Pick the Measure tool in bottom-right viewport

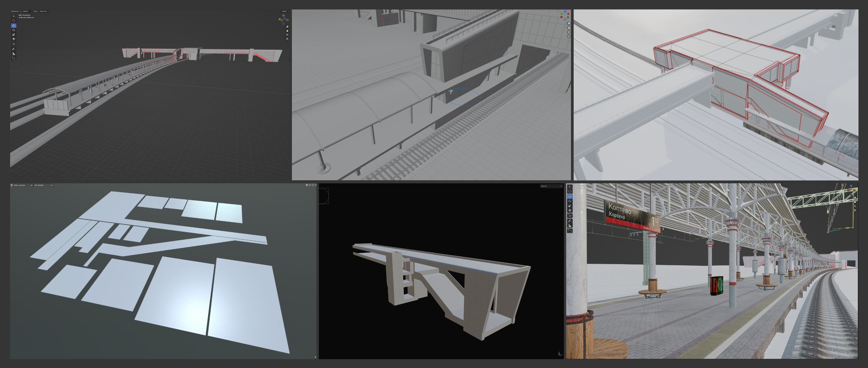pyautogui.click(x=570, y=225)
